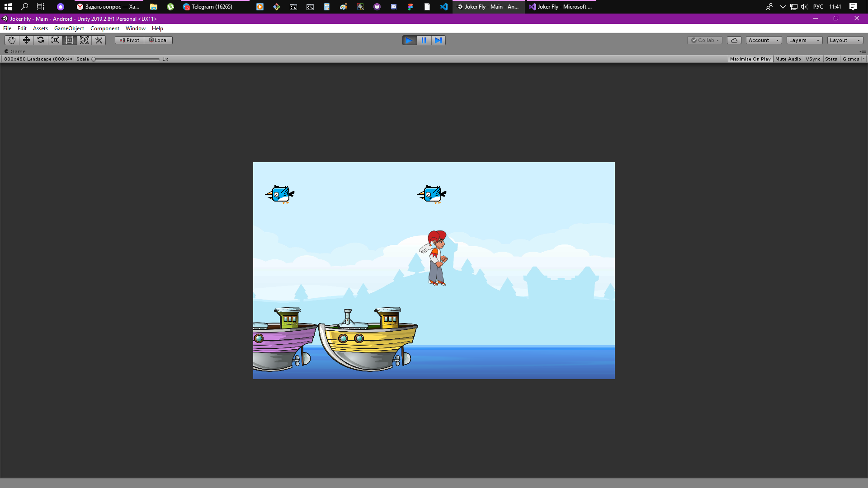Toggle the Stats overlay
The width and height of the screenshot is (868, 488).
pyautogui.click(x=831, y=59)
